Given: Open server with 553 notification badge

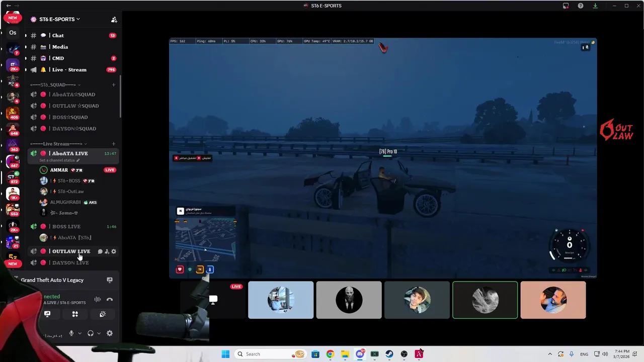Looking at the screenshot, I should pos(13,210).
